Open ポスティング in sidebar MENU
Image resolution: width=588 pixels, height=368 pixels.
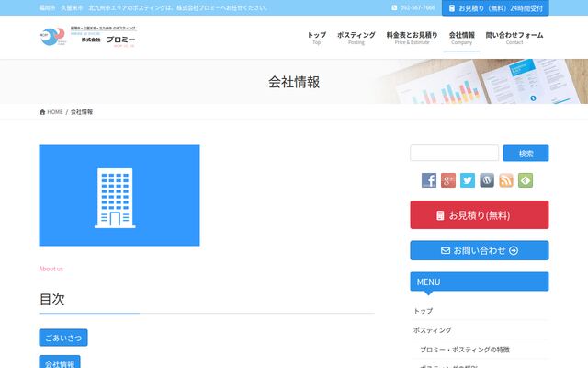click(433, 330)
